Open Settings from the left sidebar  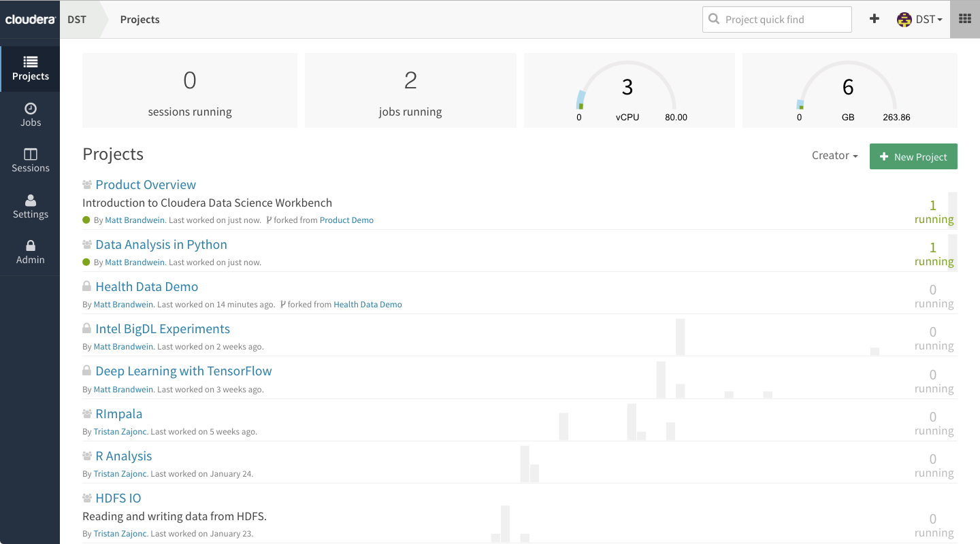pos(30,205)
